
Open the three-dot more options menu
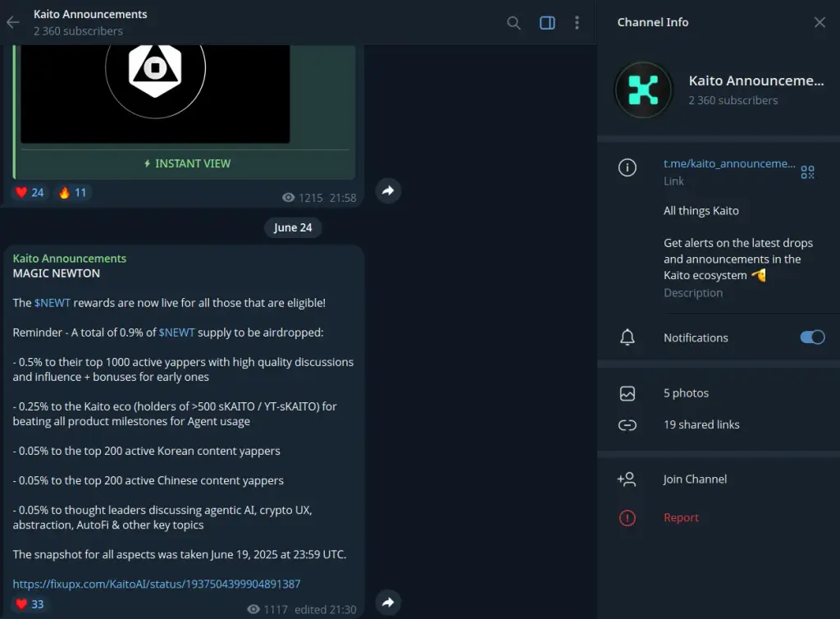(x=577, y=22)
